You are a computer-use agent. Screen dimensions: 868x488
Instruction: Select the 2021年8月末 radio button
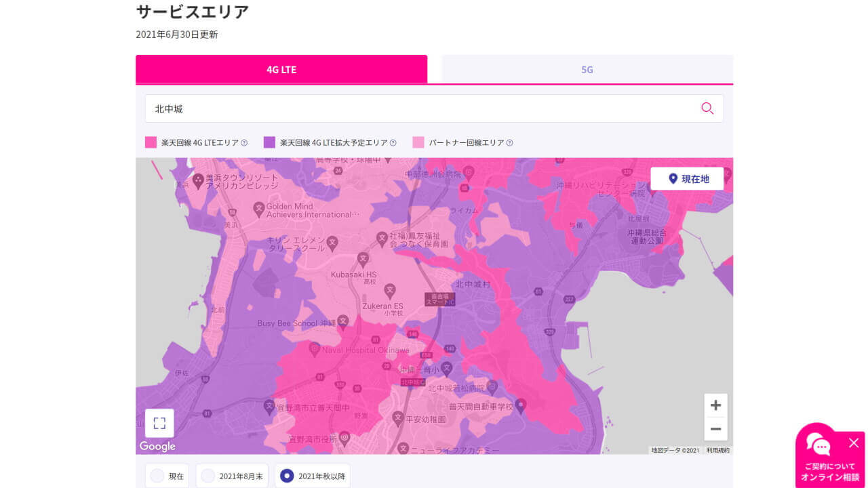pyautogui.click(x=208, y=476)
